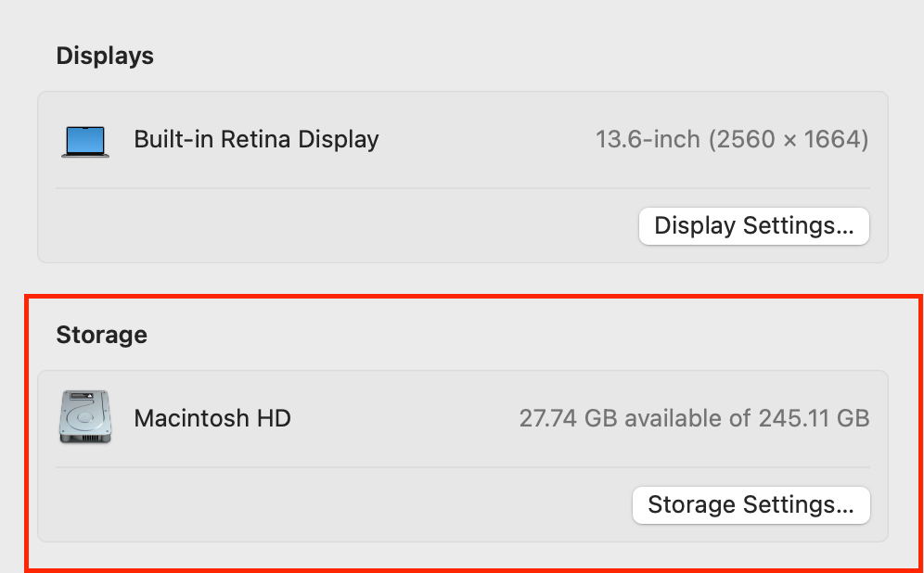Click the word "available" in storage info

(687, 418)
